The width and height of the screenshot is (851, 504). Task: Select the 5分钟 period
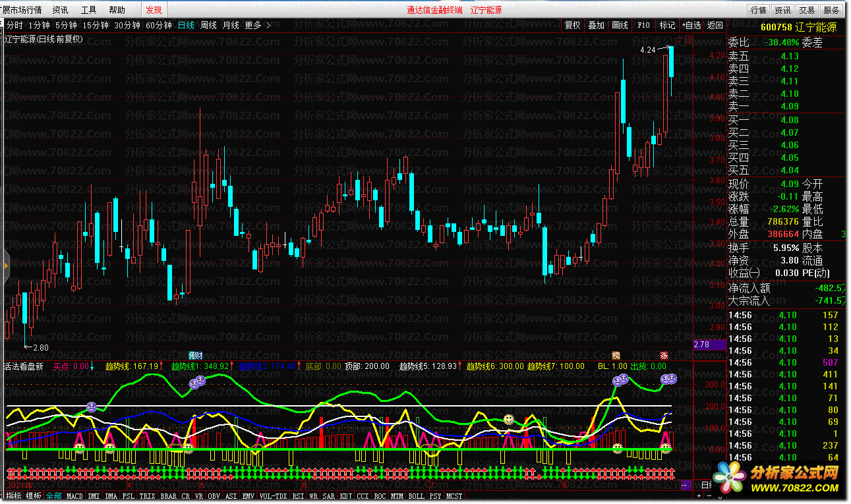[x=66, y=26]
